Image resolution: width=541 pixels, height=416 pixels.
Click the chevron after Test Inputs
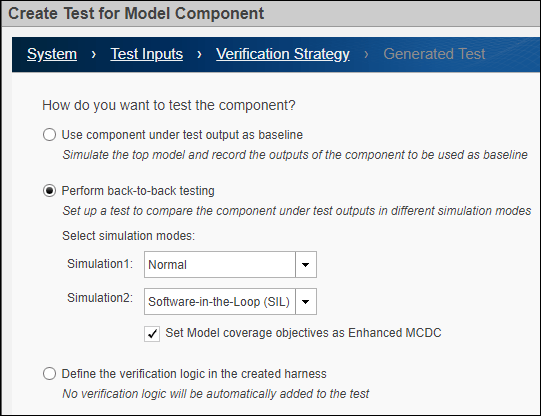(x=199, y=54)
